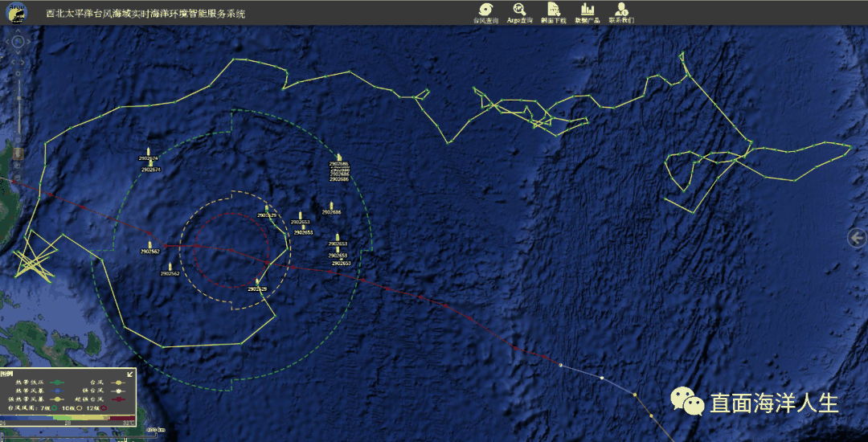Click the system title text in the header
868x442 pixels.
pyautogui.click(x=146, y=14)
